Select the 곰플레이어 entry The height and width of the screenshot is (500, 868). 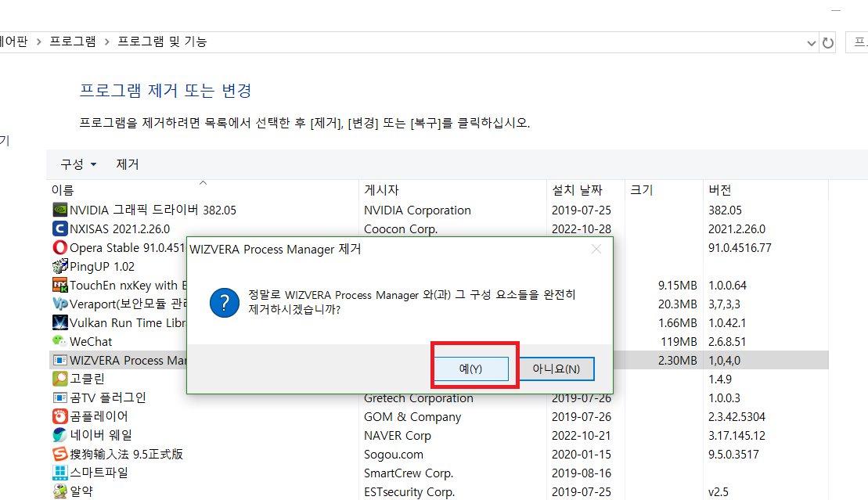[x=99, y=416]
